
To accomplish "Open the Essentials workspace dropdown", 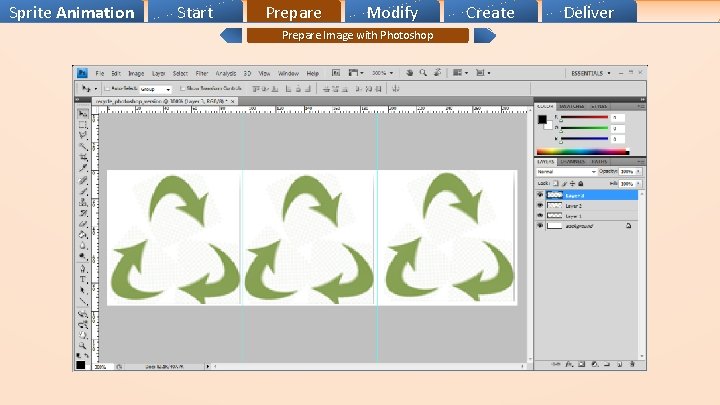I will [591, 73].
